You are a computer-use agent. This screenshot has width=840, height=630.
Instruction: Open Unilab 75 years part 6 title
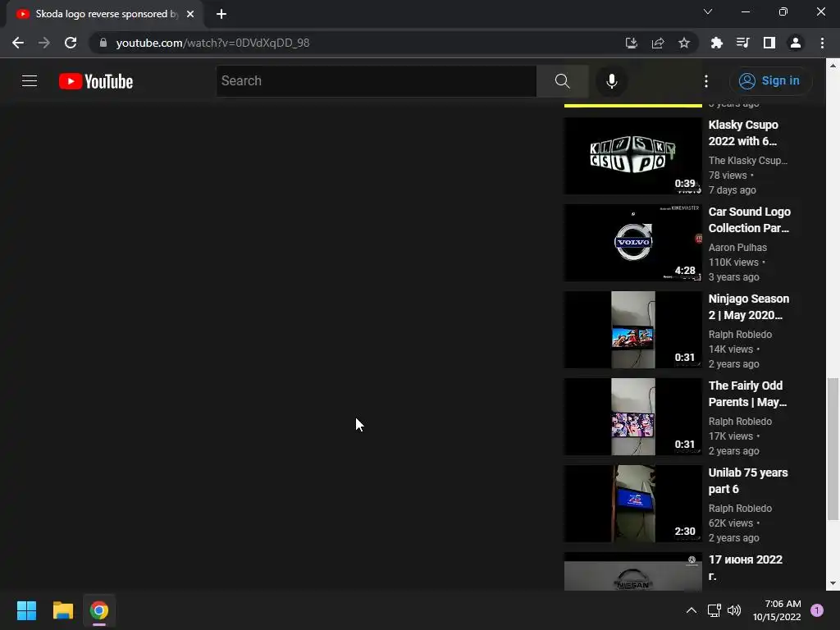pos(748,481)
